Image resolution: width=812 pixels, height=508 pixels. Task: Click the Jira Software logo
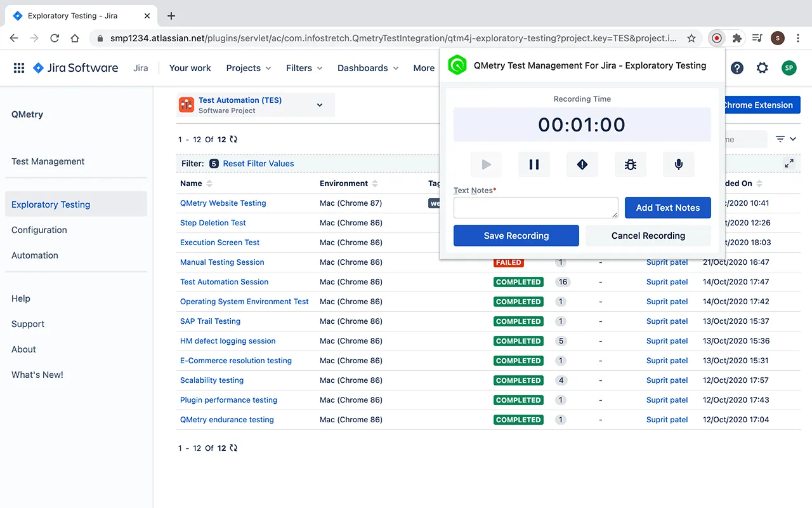75,68
